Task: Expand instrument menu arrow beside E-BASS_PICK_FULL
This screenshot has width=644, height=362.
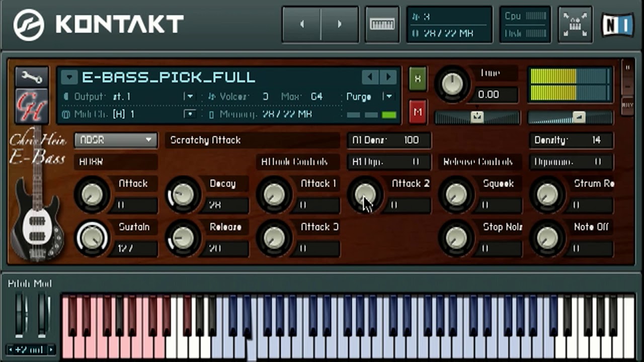Action: tap(69, 77)
